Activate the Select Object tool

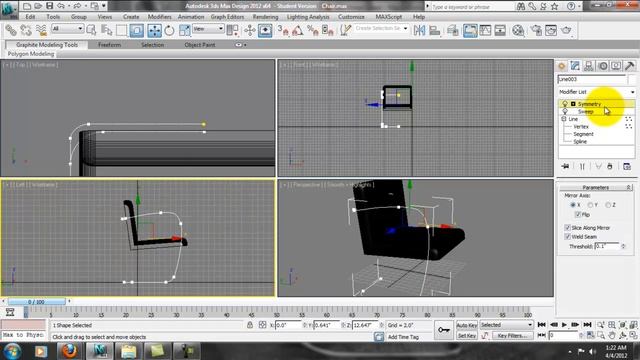(91, 30)
